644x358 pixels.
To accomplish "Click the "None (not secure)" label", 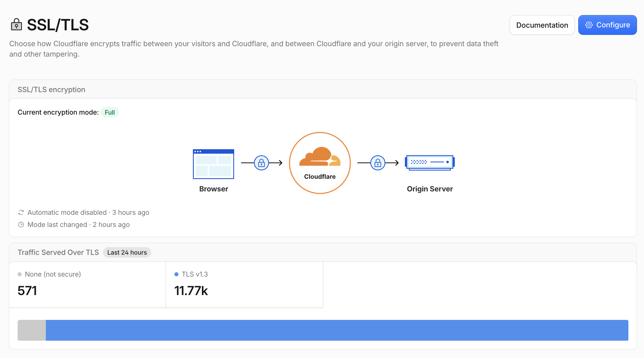I will coord(53,274).
